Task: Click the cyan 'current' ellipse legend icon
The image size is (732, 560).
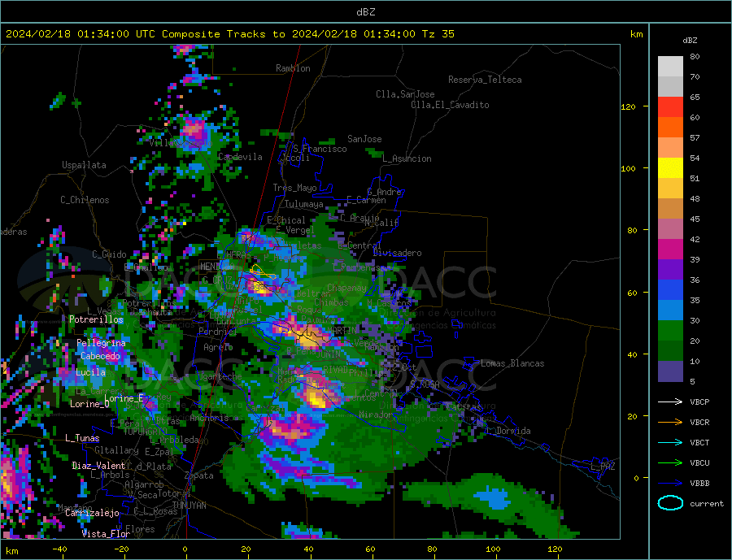Action: point(670,503)
